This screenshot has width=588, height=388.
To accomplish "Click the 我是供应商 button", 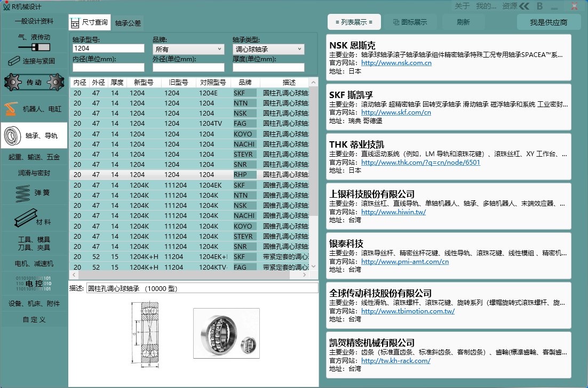I will click(549, 22).
